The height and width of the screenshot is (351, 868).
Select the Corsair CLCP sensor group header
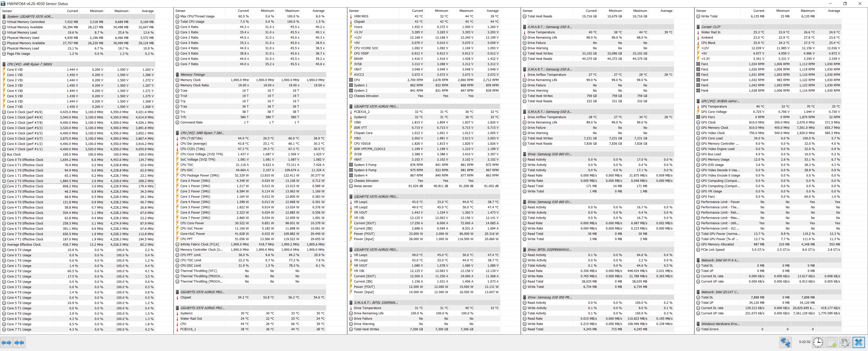pyautogui.click(x=711, y=27)
